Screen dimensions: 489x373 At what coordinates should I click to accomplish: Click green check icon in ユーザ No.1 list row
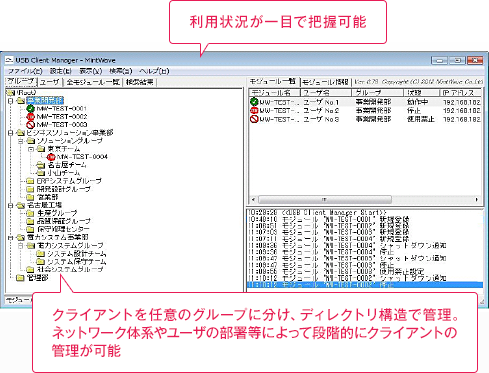tap(254, 102)
